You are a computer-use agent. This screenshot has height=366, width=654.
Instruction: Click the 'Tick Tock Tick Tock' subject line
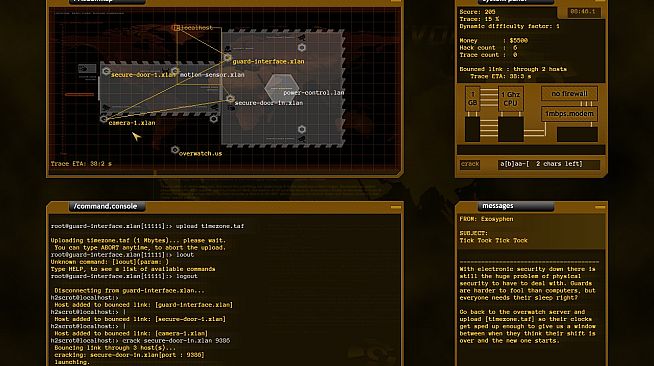493,241
